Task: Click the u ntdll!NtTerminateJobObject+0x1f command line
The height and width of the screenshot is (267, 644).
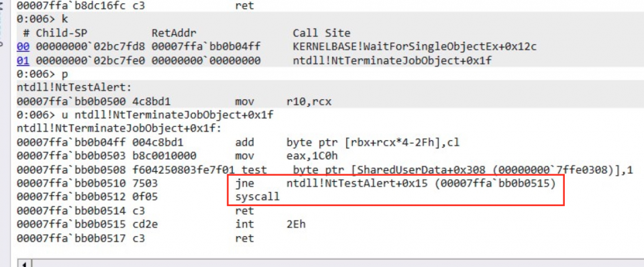Action: click(145, 115)
